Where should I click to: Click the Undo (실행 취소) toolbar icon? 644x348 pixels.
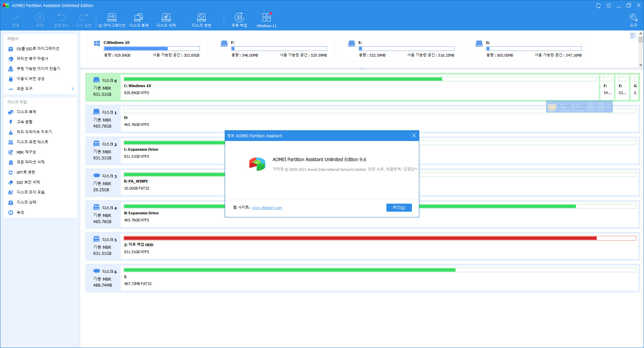tap(61, 20)
